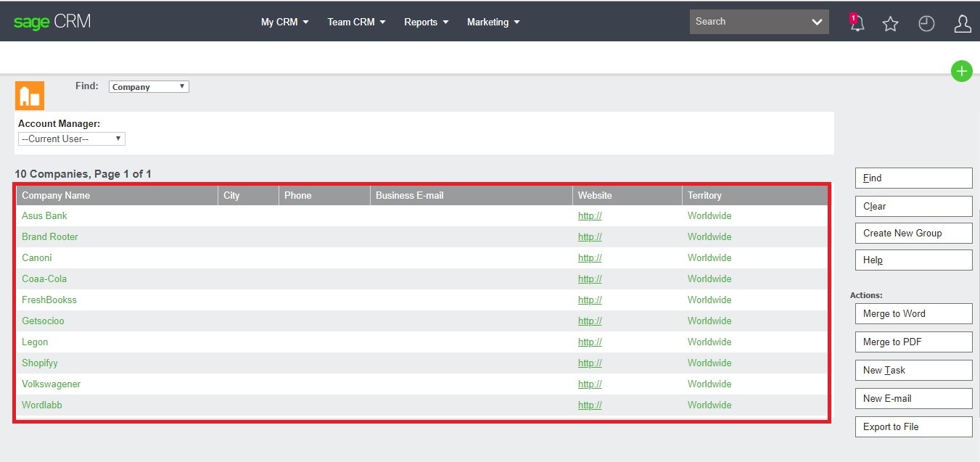Image resolution: width=980 pixels, height=462 pixels.
Task: Click the website link for Brand Rooter
Action: coord(590,236)
